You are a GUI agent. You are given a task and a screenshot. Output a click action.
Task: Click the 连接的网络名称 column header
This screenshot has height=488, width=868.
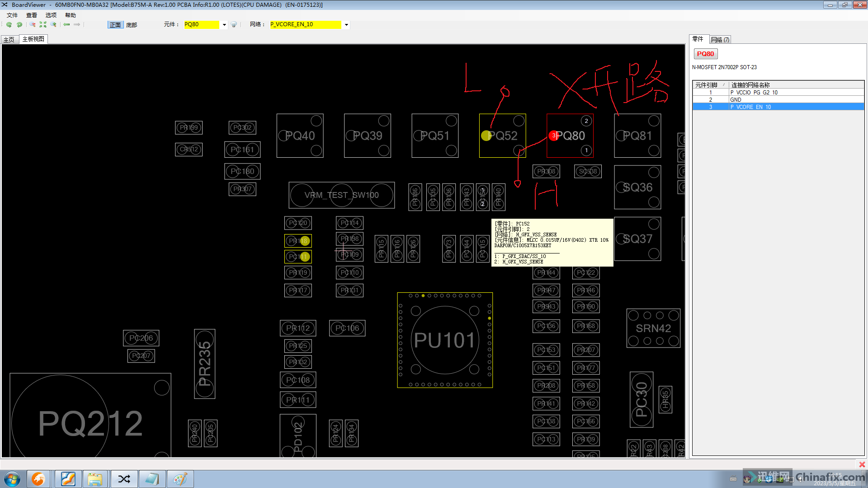(796, 85)
